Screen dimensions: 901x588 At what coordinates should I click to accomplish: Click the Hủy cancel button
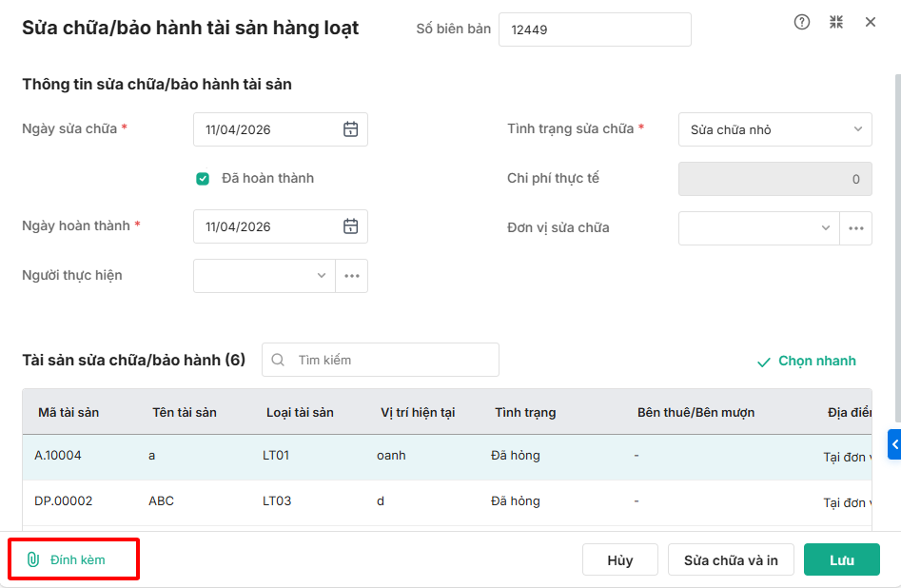point(619,560)
